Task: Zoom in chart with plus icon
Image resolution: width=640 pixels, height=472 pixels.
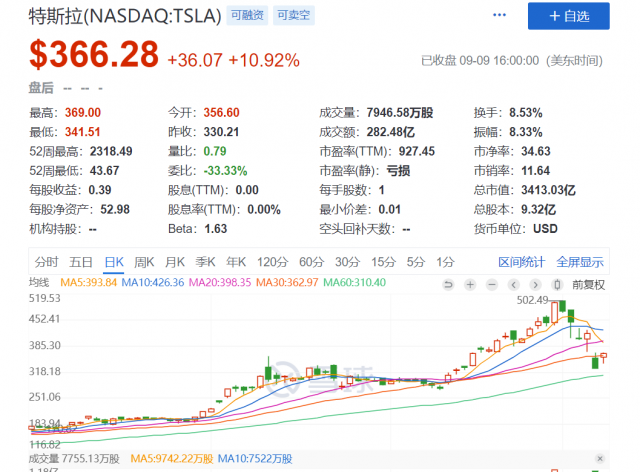Action: click(470, 285)
